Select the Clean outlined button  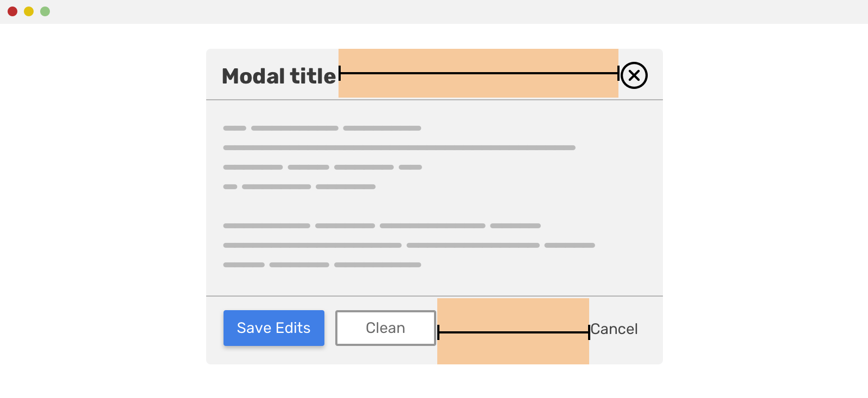[386, 328]
